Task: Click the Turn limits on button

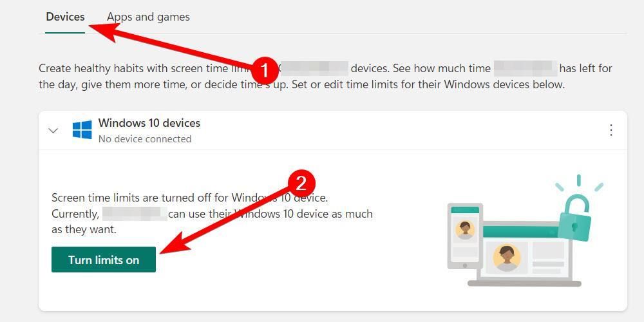Action: (x=104, y=260)
